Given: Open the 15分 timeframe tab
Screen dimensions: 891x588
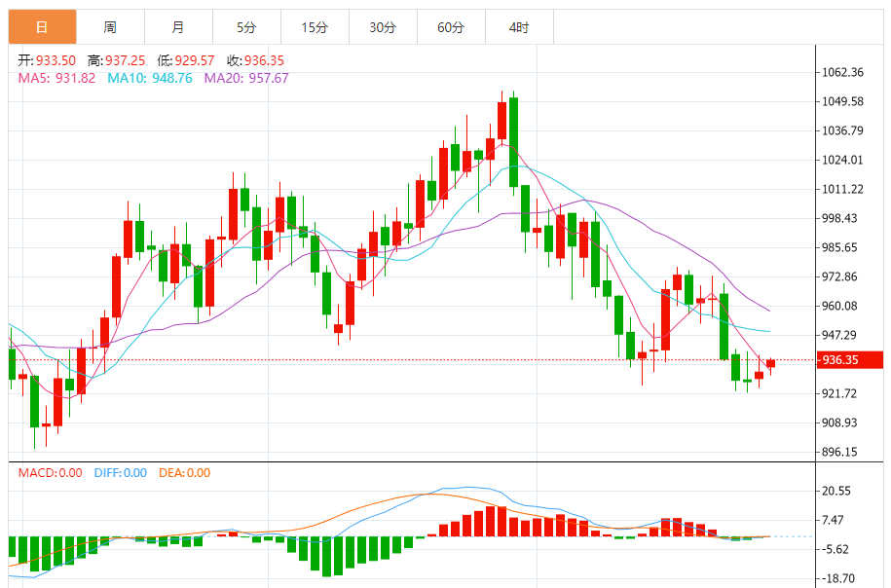Looking at the screenshot, I should tap(315, 26).
